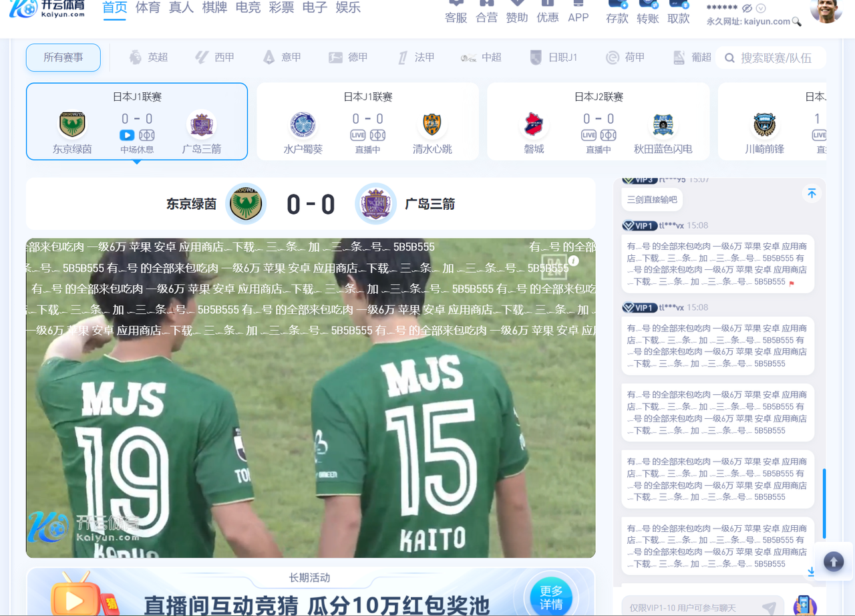Click the 搜索联赛/队伍 search field
The width and height of the screenshot is (855, 616).
tap(771, 58)
